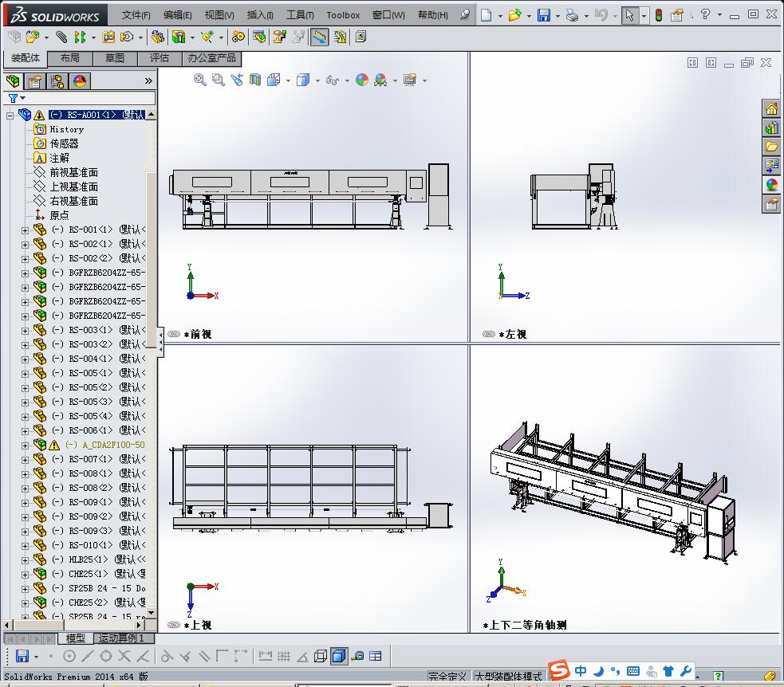Viewport: 784px width, 687px height.
Task: Click the Save floppy disk icon in title bar
Action: 543,15
